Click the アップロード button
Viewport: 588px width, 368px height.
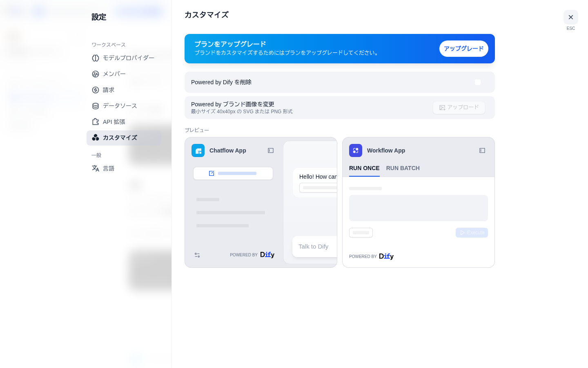click(459, 108)
